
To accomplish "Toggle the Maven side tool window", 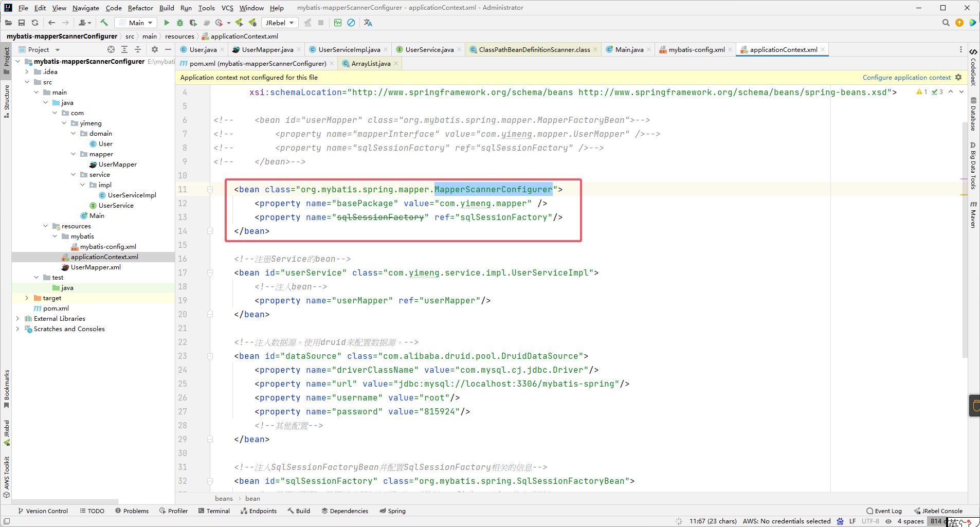I will click(973, 214).
